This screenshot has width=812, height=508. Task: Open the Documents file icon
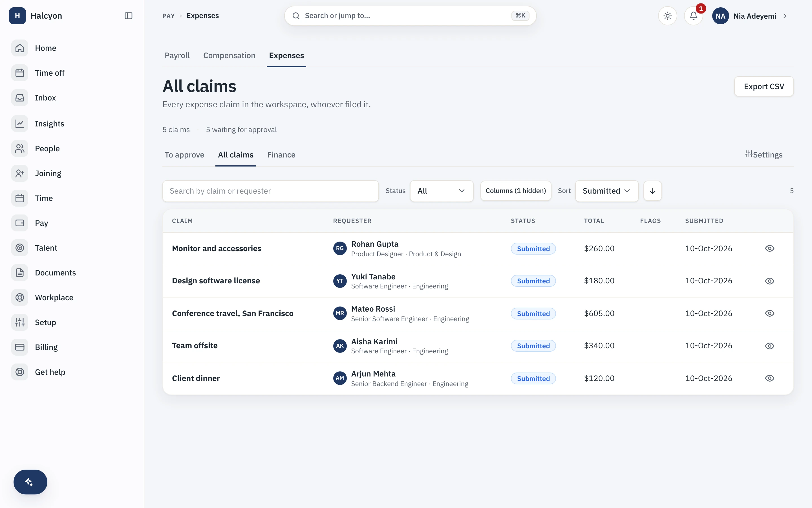tap(20, 273)
